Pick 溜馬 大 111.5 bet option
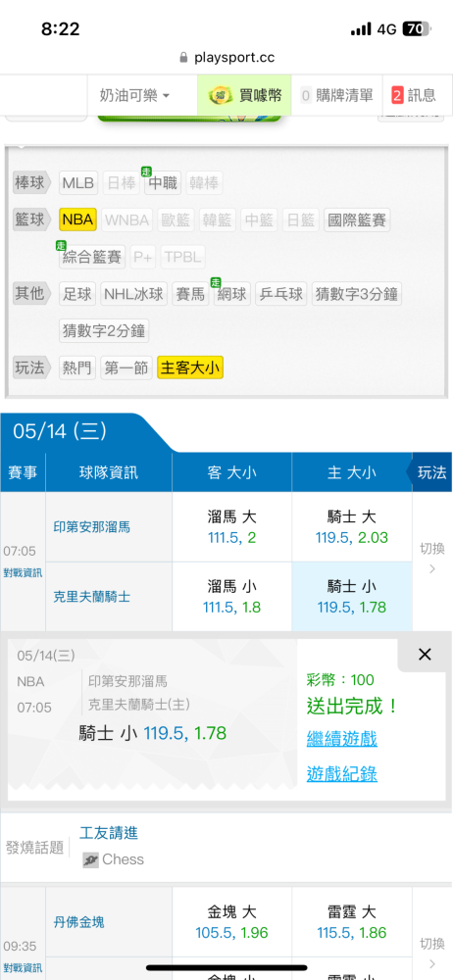This screenshot has width=453, height=980. pos(232,527)
